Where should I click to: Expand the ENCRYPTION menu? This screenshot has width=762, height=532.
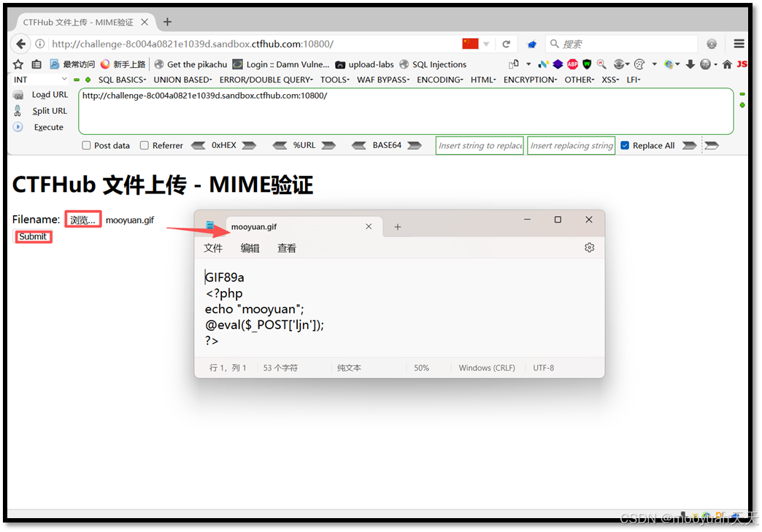530,80
